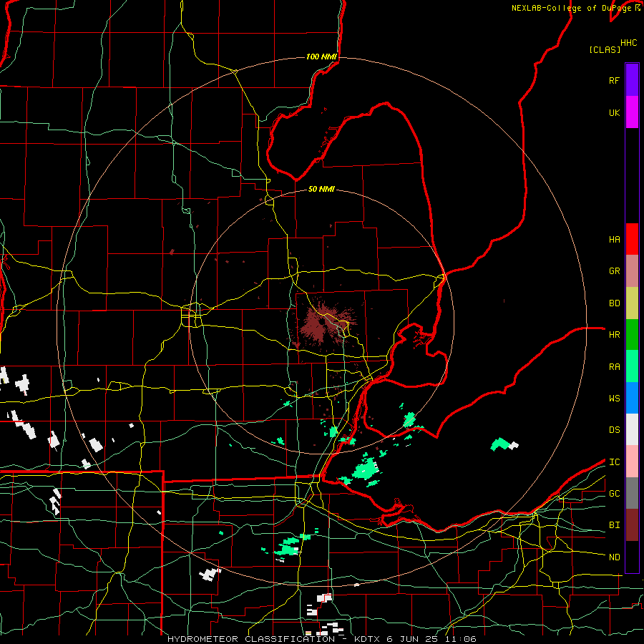Click the DS legend label
644x644 pixels.
pyautogui.click(x=614, y=430)
